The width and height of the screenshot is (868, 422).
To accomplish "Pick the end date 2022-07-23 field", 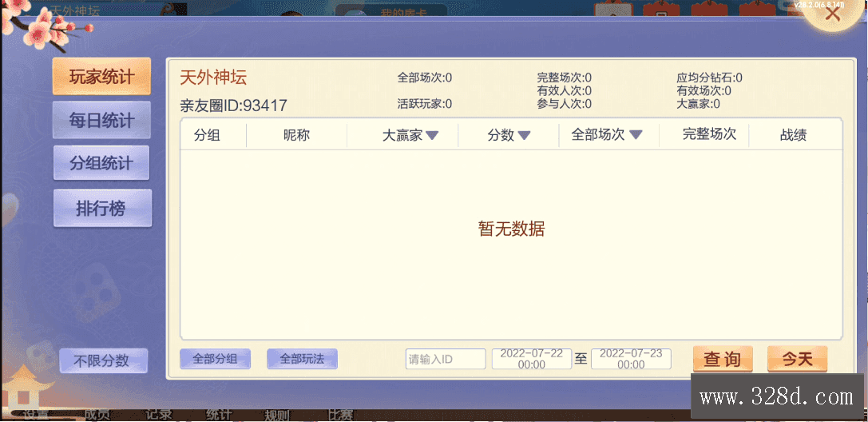I will (x=631, y=359).
